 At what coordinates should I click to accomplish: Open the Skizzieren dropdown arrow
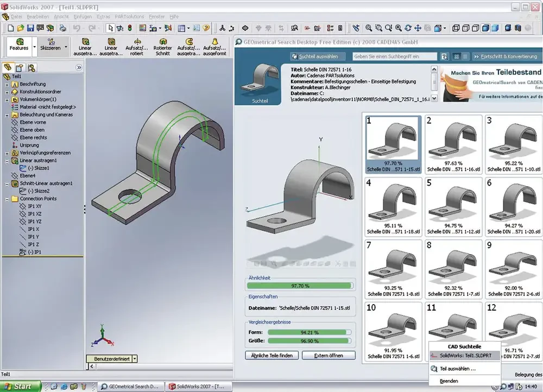tap(66, 46)
